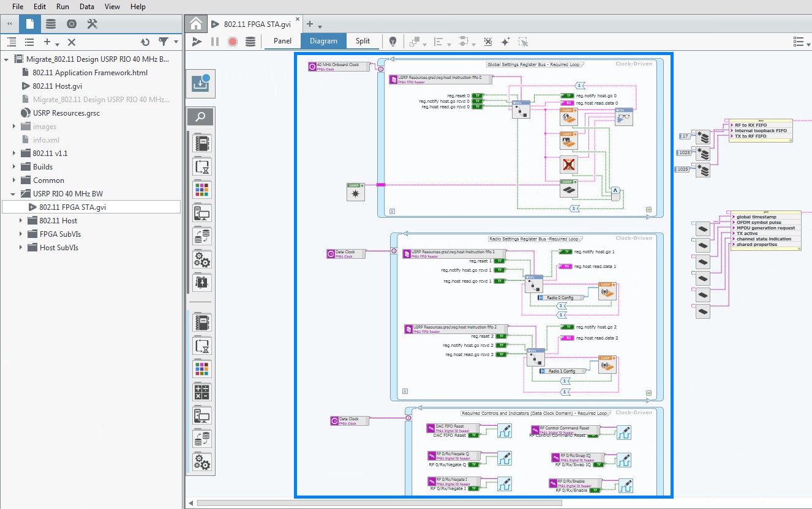This screenshot has height=509, width=812.
Task: Add a new item with the plus icon
Action: pyautogui.click(x=47, y=42)
